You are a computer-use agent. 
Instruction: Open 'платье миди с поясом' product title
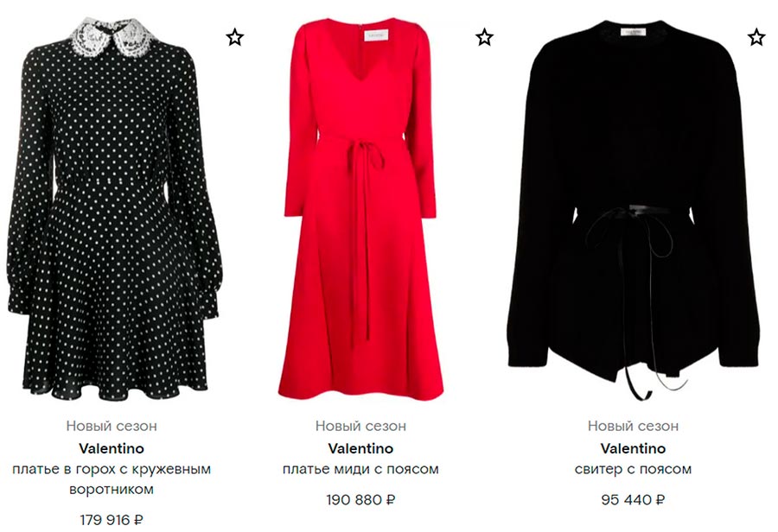tap(360, 469)
